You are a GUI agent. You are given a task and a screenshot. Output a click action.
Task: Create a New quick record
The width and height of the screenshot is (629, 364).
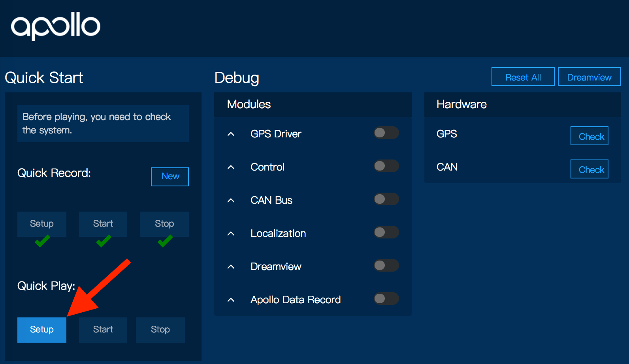click(x=170, y=176)
